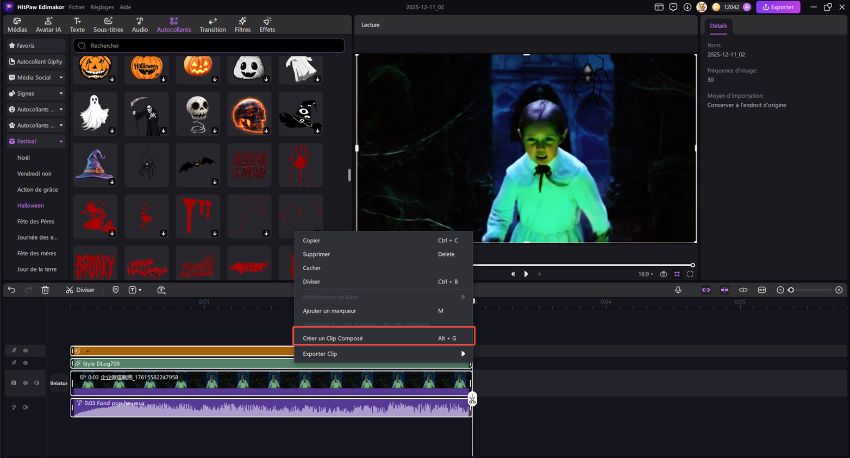Select Créer un Clip Composé
This screenshot has width=850, height=458.
[384, 338]
